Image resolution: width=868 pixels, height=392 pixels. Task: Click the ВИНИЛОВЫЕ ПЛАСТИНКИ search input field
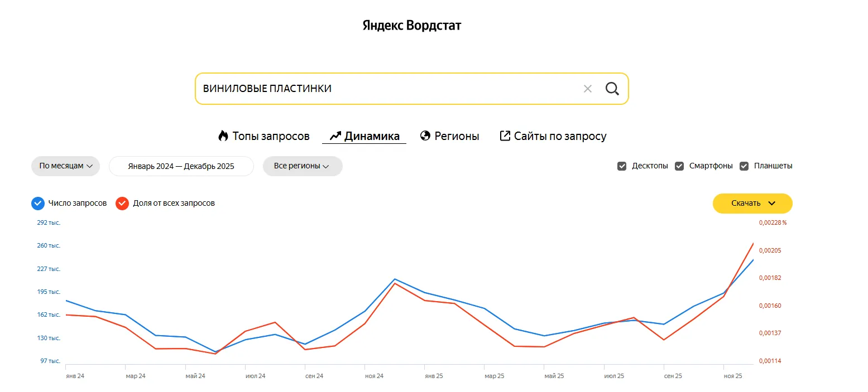(x=385, y=89)
